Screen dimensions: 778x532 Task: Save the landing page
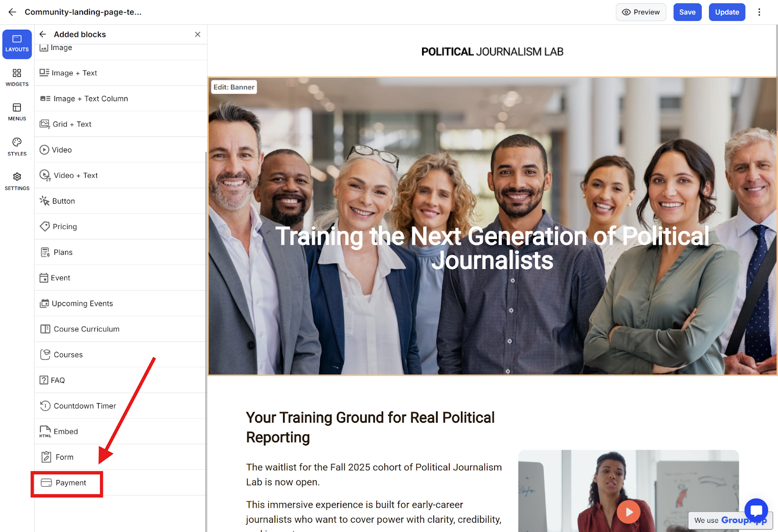pos(687,12)
